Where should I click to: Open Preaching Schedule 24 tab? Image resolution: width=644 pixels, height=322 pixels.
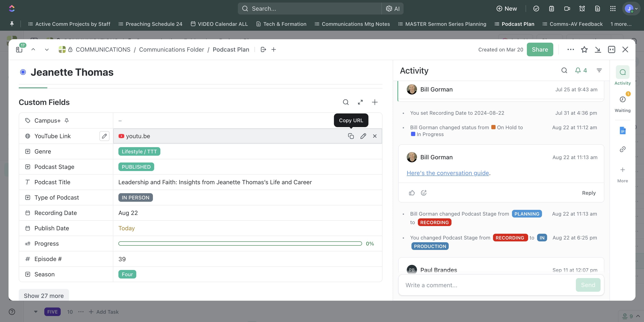tap(150, 24)
